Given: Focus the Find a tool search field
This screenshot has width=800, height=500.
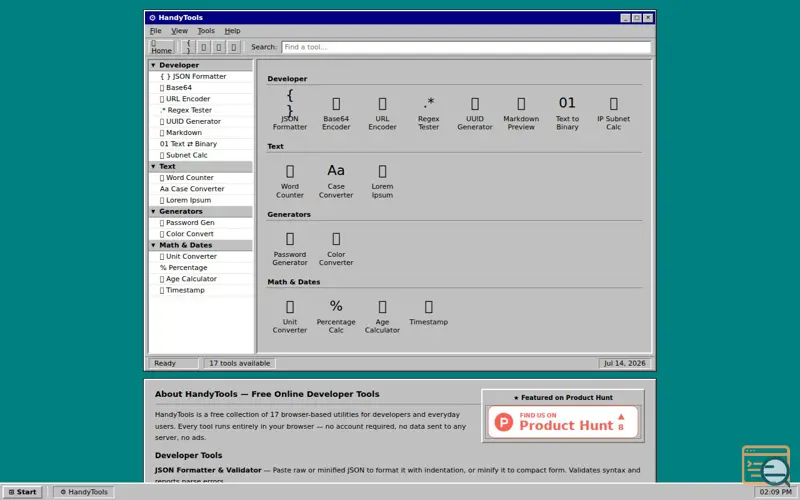Looking at the screenshot, I should pos(466,47).
